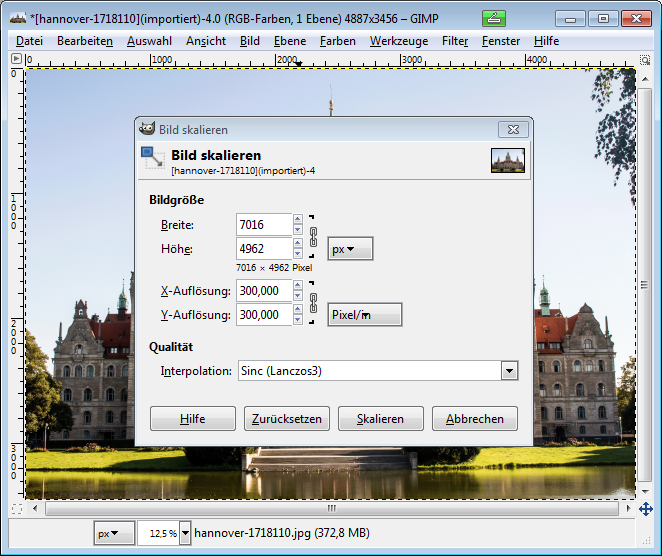
Task: Click the zoom-on-resize icon at top-right of canvas
Action: 646,60
